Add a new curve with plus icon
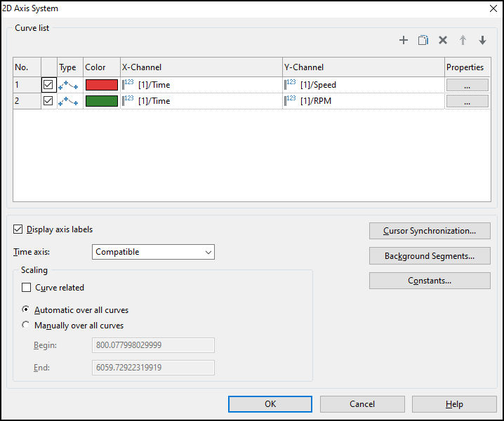This screenshot has width=504, height=421. coord(403,41)
